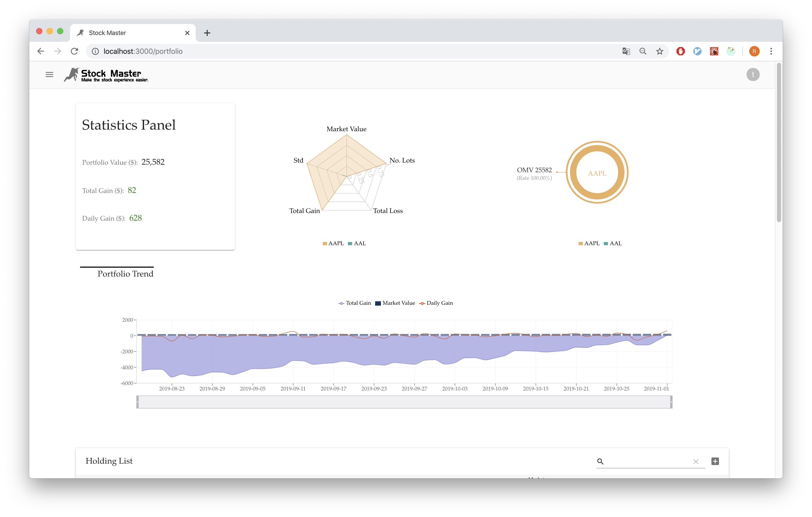Go back to the previous page
Viewport: 812px width, 517px height.
(x=41, y=51)
